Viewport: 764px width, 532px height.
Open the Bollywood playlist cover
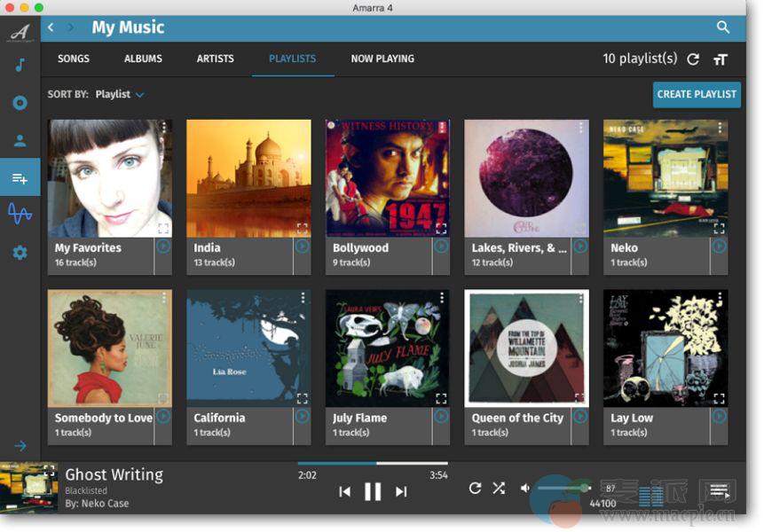click(387, 178)
